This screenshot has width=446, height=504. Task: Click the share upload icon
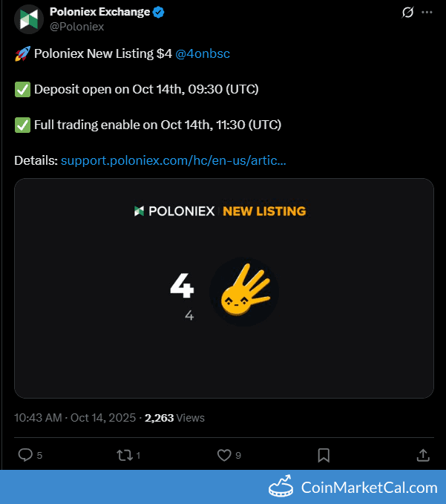pyautogui.click(x=422, y=454)
